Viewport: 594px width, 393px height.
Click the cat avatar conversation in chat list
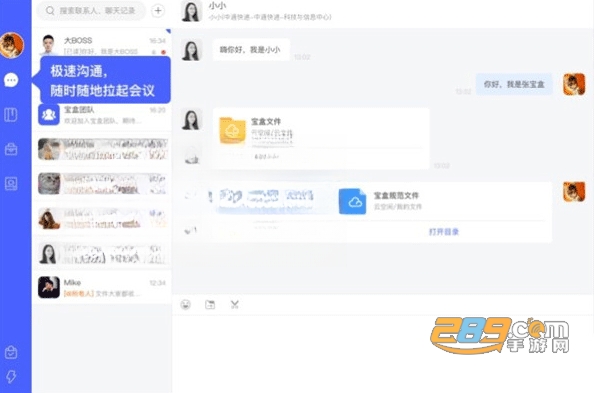(x=102, y=184)
